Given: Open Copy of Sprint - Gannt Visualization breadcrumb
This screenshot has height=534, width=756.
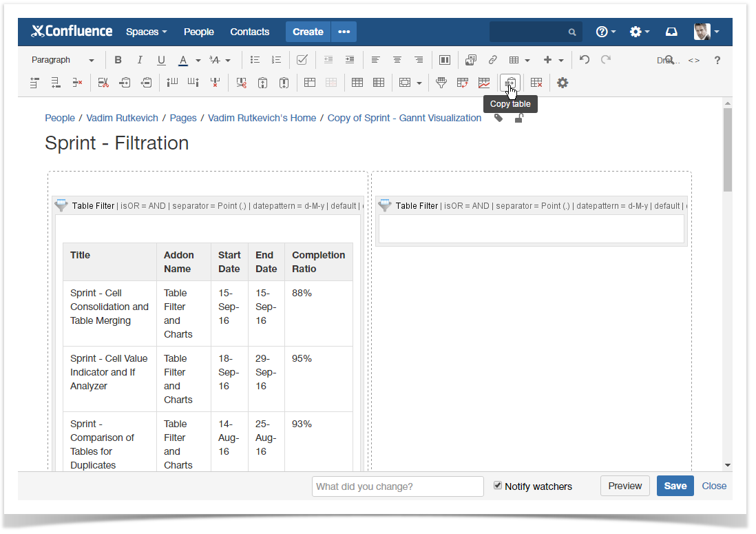Looking at the screenshot, I should 404,119.
